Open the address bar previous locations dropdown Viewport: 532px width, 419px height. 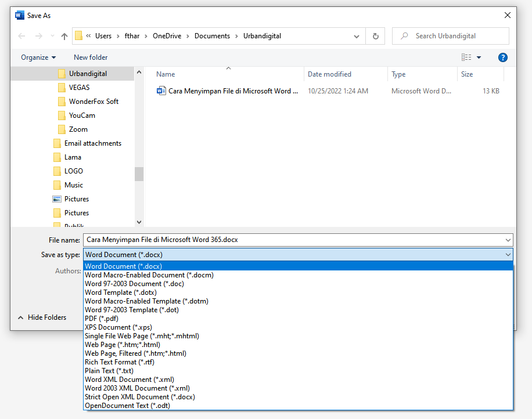[357, 36]
